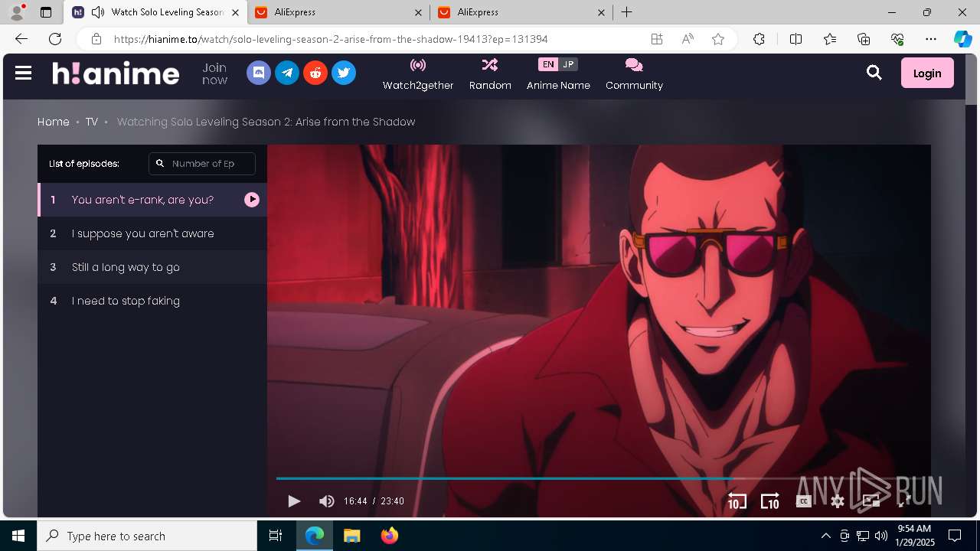Select episode 4 I need to stop faking
This screenshot has width=980, height=551.
(x=152, y=301)
